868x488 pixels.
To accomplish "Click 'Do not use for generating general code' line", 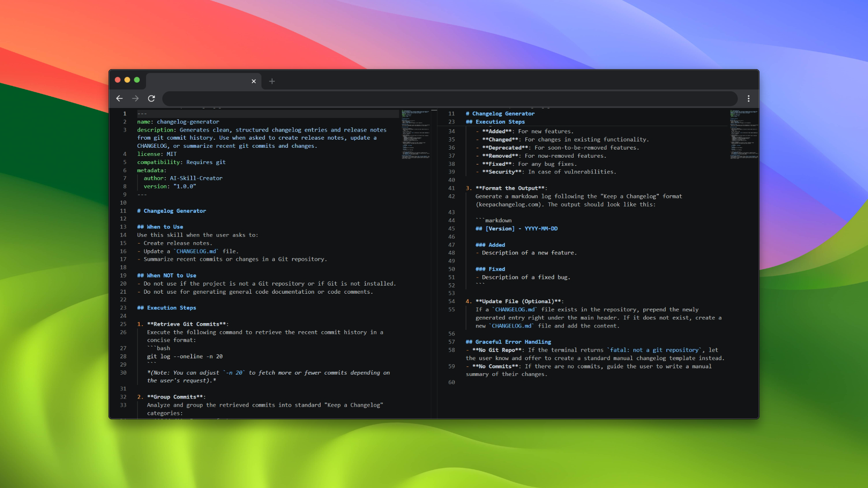I will pyautogui.click(x=255, y=292).
